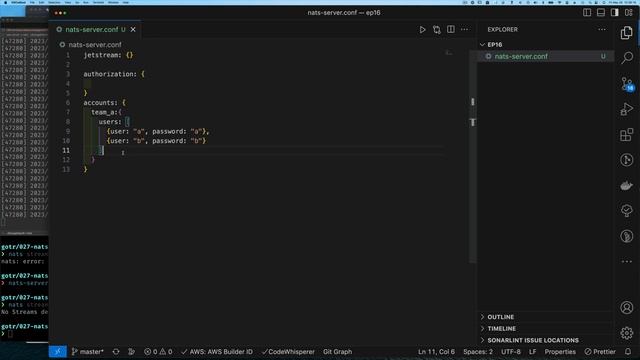Show errors and warnings count
640x360 pixels.
point(158,351)
